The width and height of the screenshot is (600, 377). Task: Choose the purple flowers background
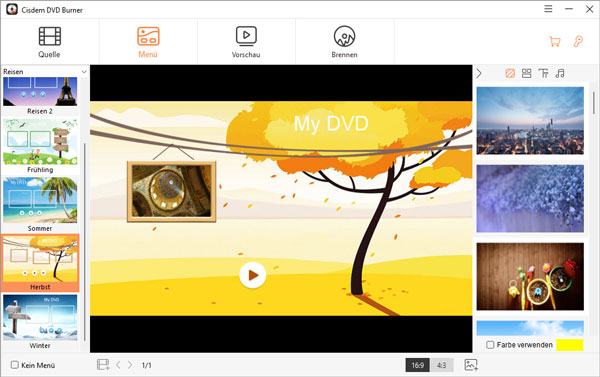click(x=530, y=198)
